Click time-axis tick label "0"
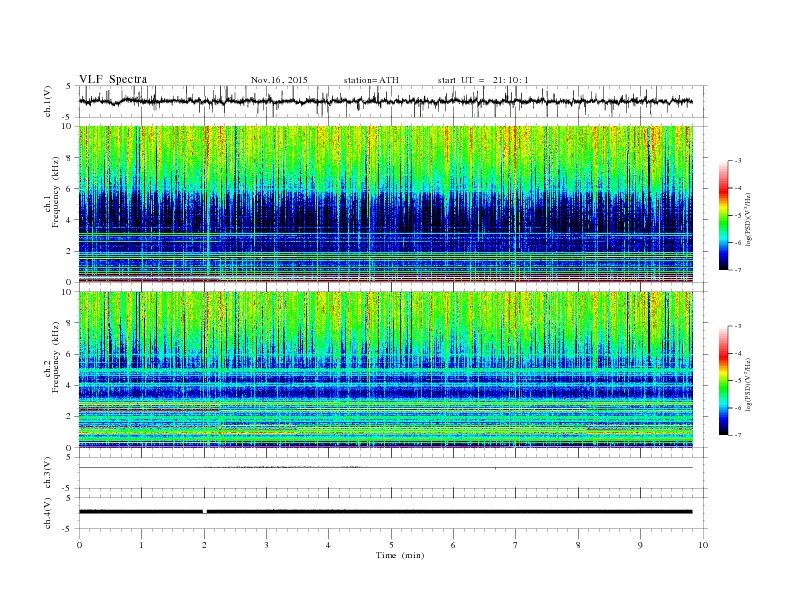 pyautogui.click(x=79, y=545)
